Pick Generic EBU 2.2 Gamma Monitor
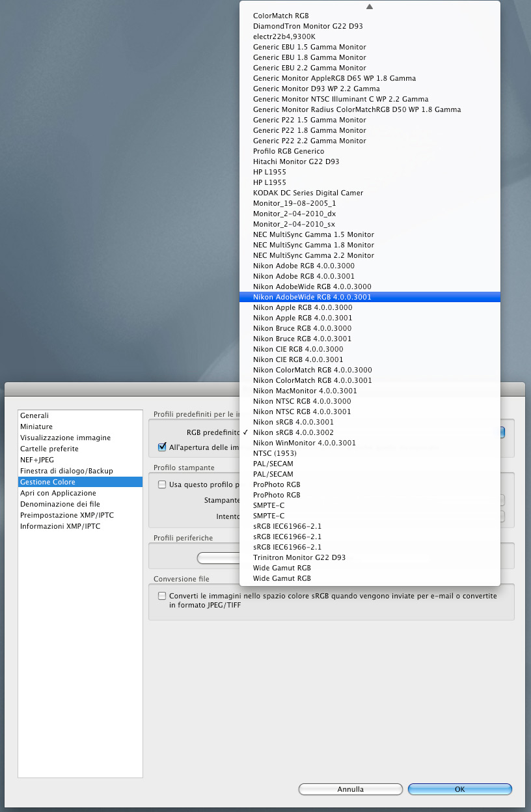 coord(370,68)
